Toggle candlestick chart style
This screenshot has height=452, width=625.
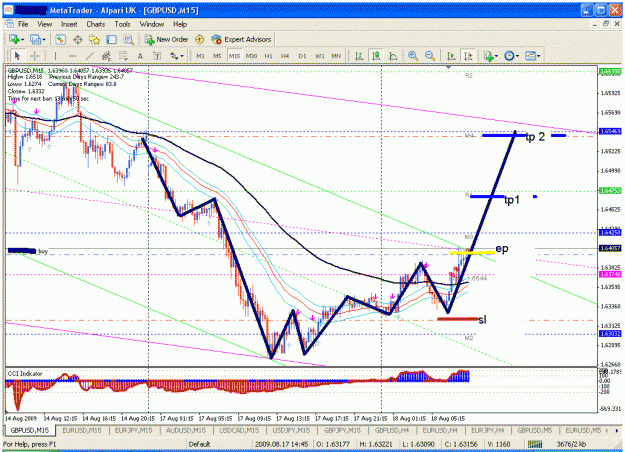(376, 56)
